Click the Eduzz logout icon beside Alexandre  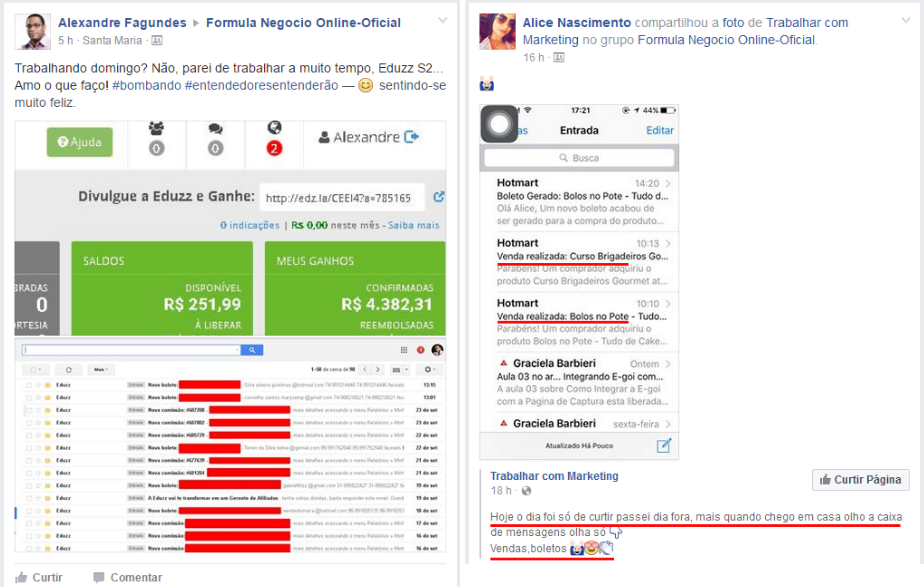(x=411, y=137)
